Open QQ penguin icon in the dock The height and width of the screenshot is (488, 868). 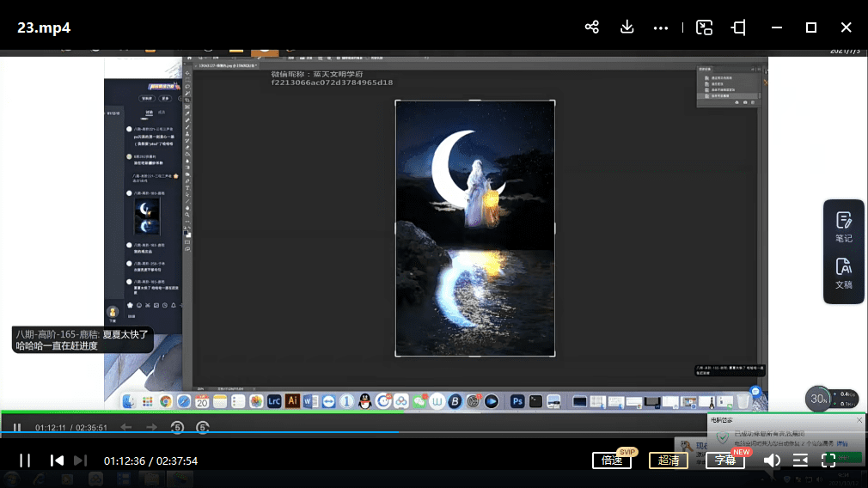(x=364, y=402)
